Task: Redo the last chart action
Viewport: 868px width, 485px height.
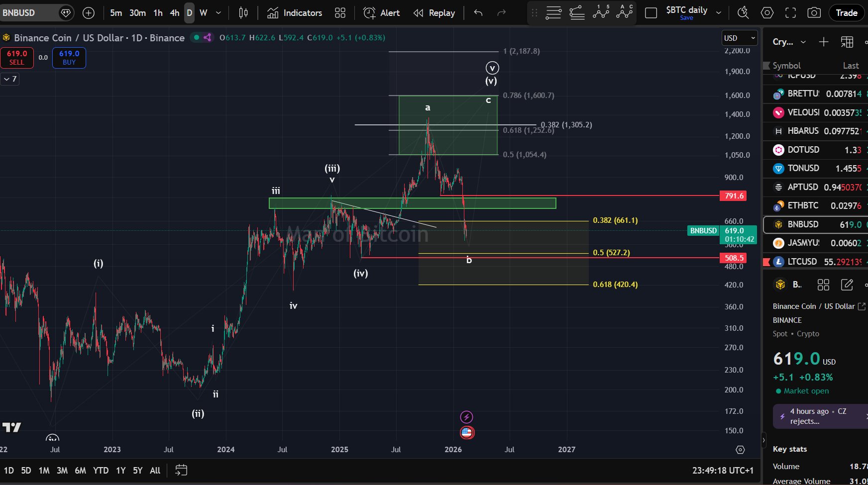Action: pyautogui.click(x=502, y=13)
